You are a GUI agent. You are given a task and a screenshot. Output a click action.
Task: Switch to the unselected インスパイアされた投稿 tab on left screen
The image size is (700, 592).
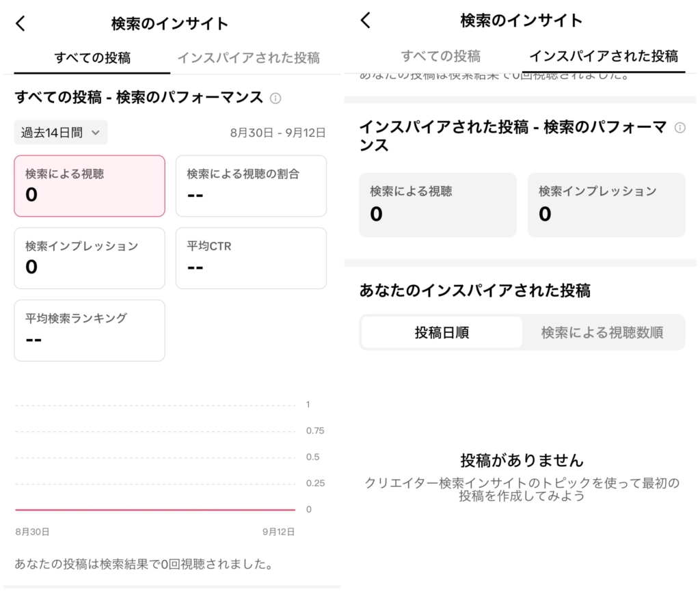coord(248,58)
